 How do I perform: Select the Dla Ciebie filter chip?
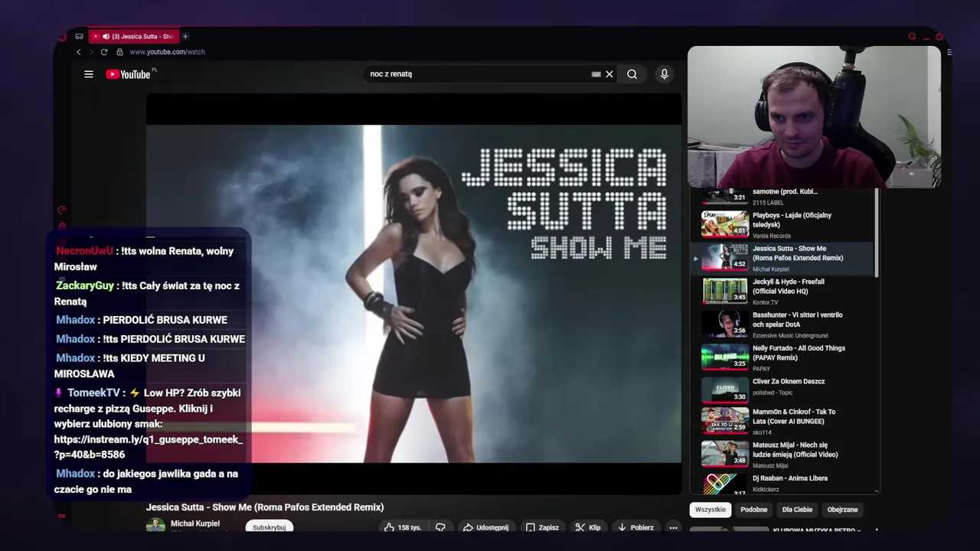coord(797,510)
